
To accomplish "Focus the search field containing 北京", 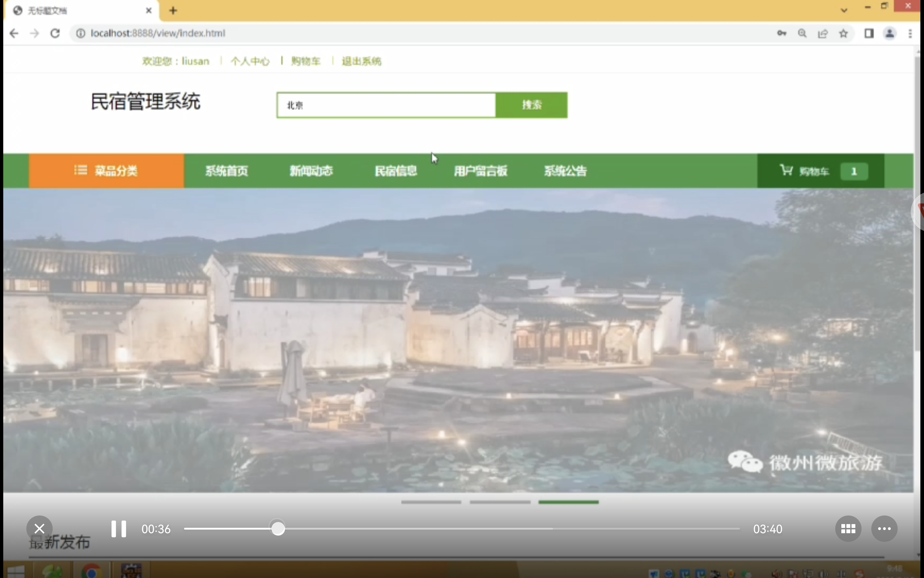I will click(x=387, y=105).
